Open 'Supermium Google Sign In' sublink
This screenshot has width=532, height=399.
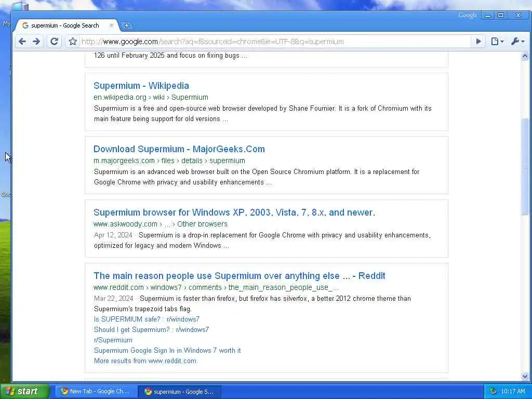pos(167,351)
